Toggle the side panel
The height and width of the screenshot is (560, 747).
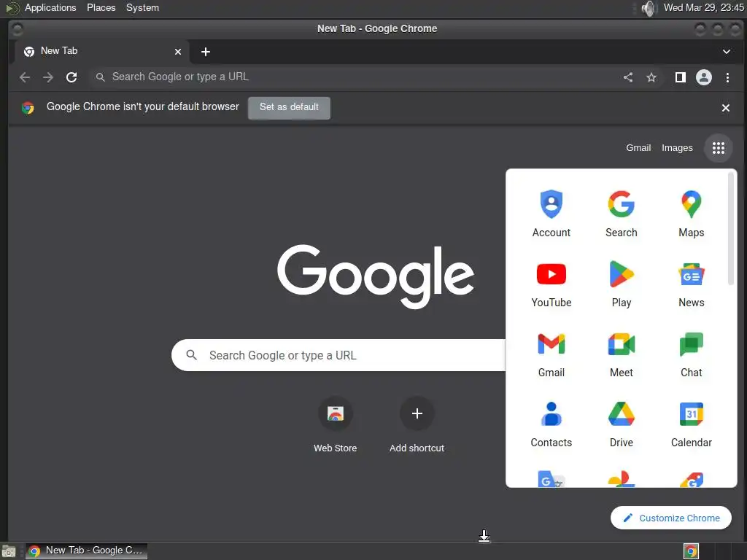pyautogui.click(x=681, y=77)
